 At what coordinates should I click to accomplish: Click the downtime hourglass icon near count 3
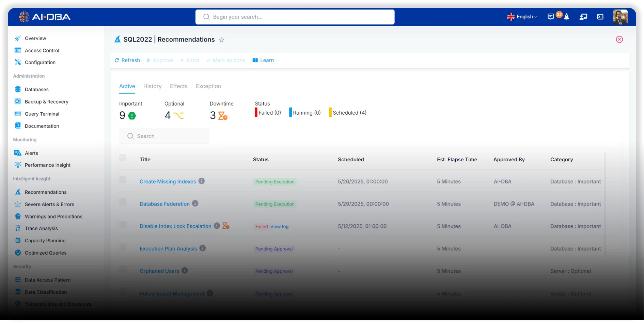[223, 116]
